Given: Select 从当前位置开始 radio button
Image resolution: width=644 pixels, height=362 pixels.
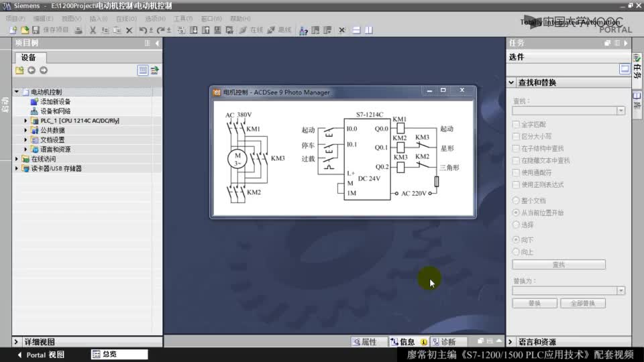Looking at the screenshot, I should click(516, 213).
